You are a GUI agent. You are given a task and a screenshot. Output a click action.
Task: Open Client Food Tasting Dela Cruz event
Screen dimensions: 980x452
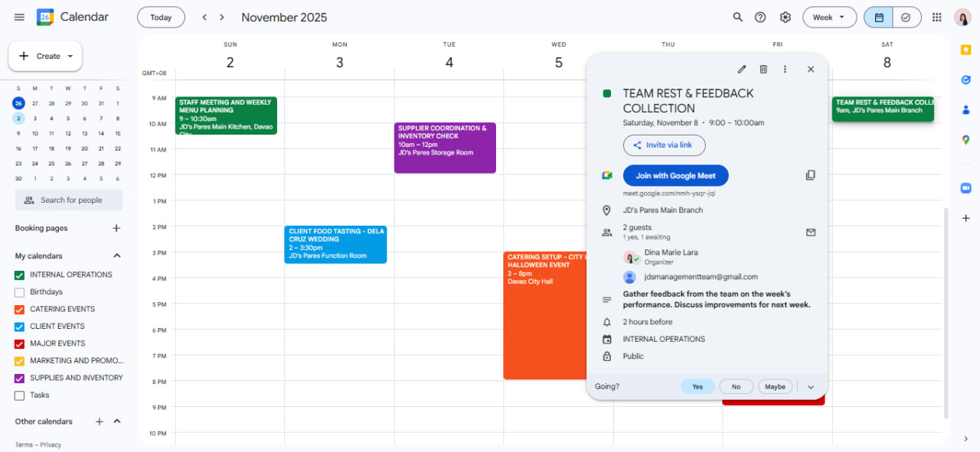coord(335,244)
